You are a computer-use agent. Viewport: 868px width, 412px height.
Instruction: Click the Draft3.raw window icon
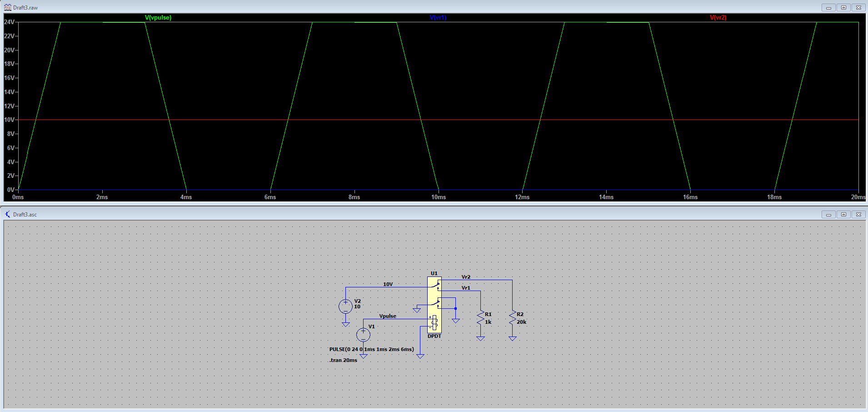pyautogui.click(x=8, y=7)
